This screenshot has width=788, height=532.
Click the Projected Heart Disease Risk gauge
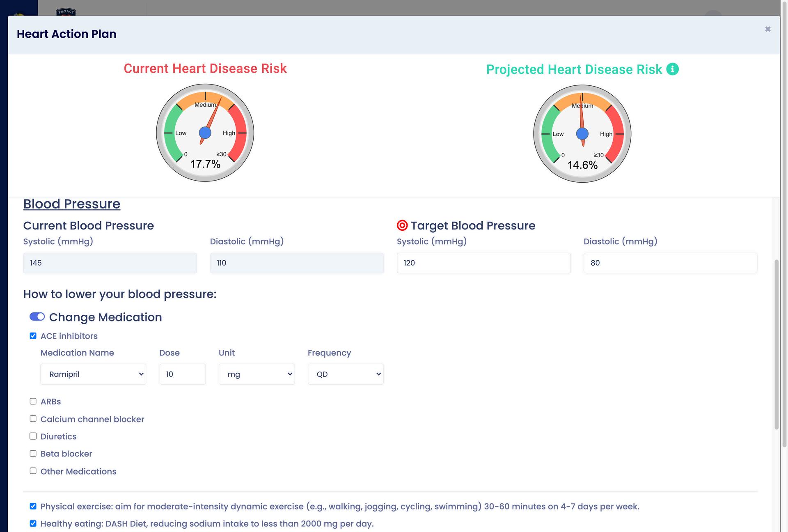[582, 134]
